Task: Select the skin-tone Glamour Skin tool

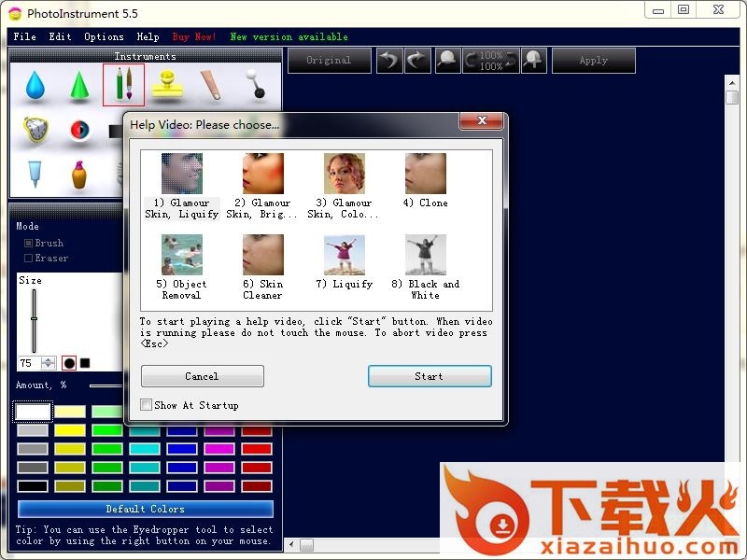Action: pyautogui.click(x=211, y=85)
